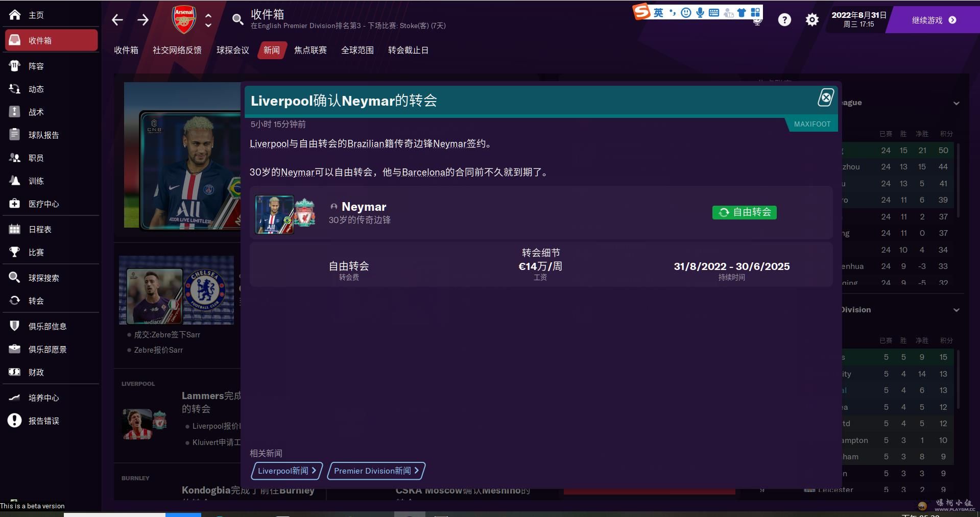
Task: Open the 主页 home icon in sidebar
Action: (x=15, y=15)
